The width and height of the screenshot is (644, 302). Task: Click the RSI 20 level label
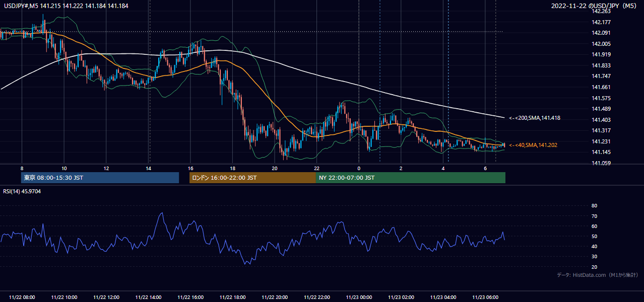[x=594, y=267]
